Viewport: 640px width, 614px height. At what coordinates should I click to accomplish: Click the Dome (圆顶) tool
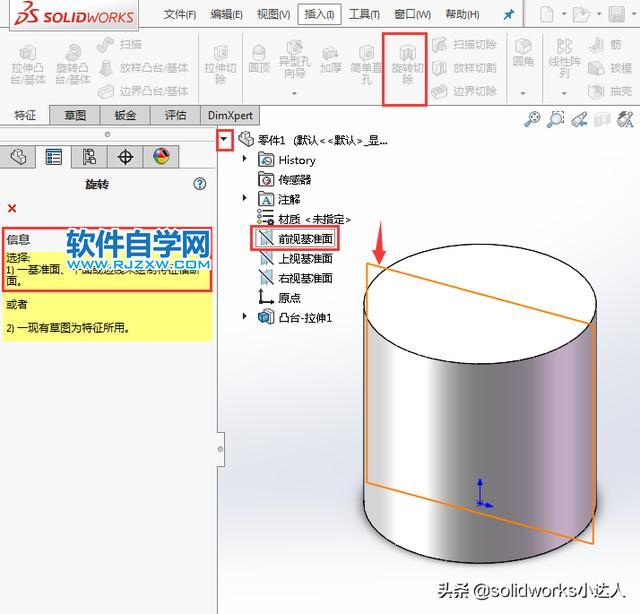(259, 59)
